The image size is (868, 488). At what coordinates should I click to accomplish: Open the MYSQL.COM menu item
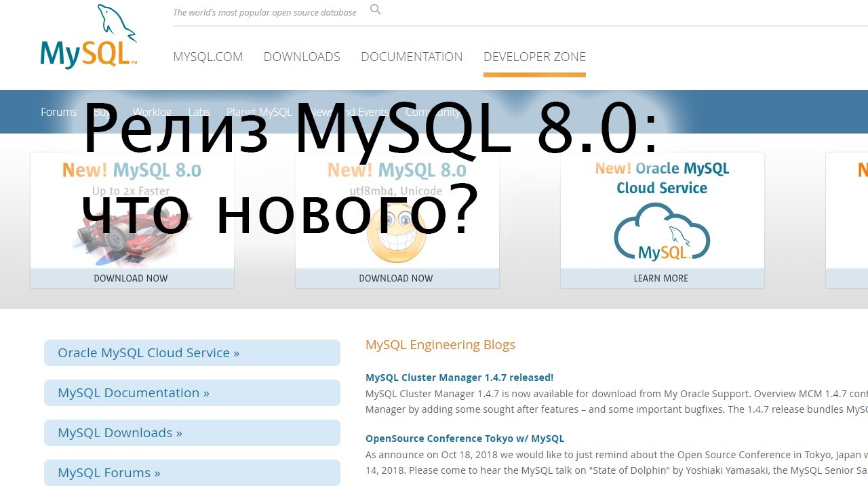(x=208, y=57)
